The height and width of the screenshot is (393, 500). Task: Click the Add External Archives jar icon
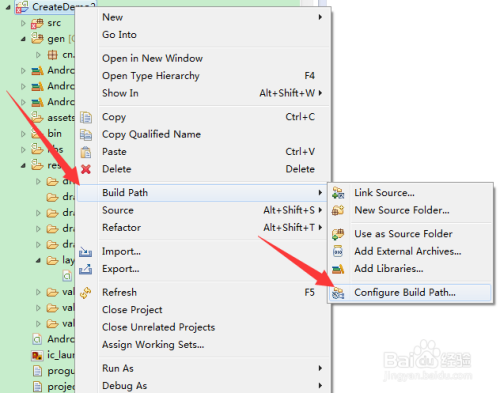pyautogui.click(x=338, y=251)
